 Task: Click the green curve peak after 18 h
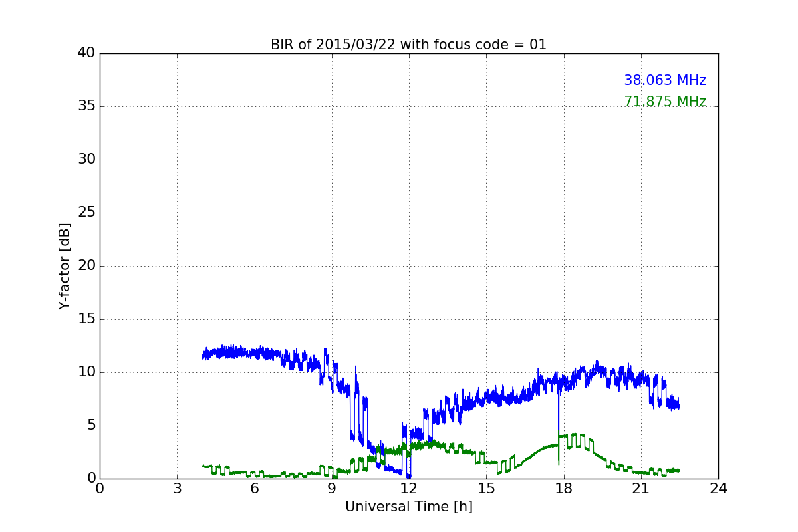point(573,435)
